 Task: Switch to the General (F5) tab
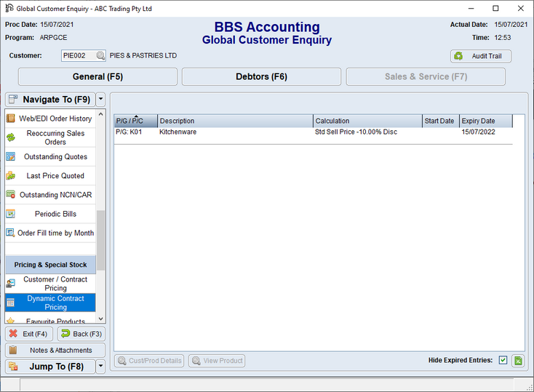tap(97, 77)
